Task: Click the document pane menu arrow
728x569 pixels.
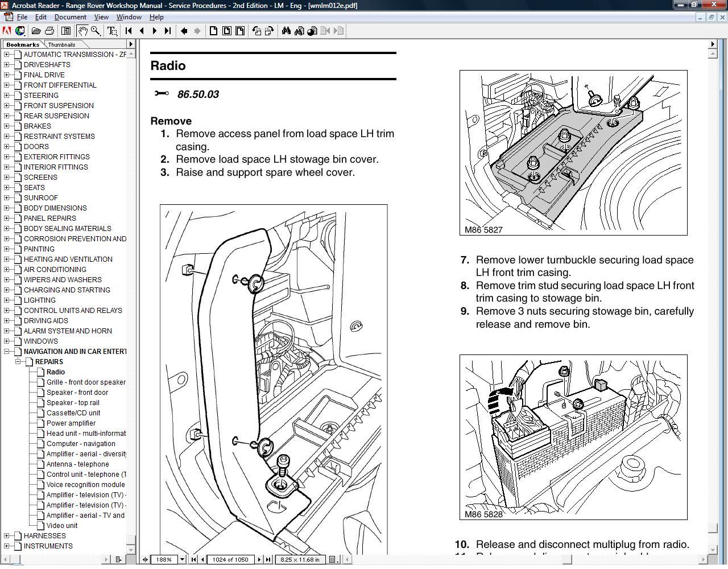Action: 712,44
